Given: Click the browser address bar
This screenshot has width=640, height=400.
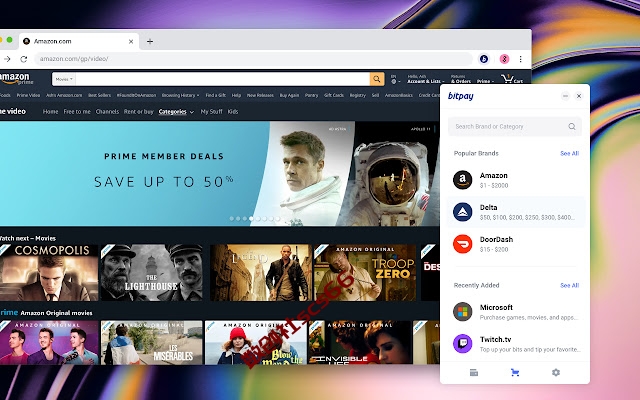Looking at the screenshot, I should point(253,59).
